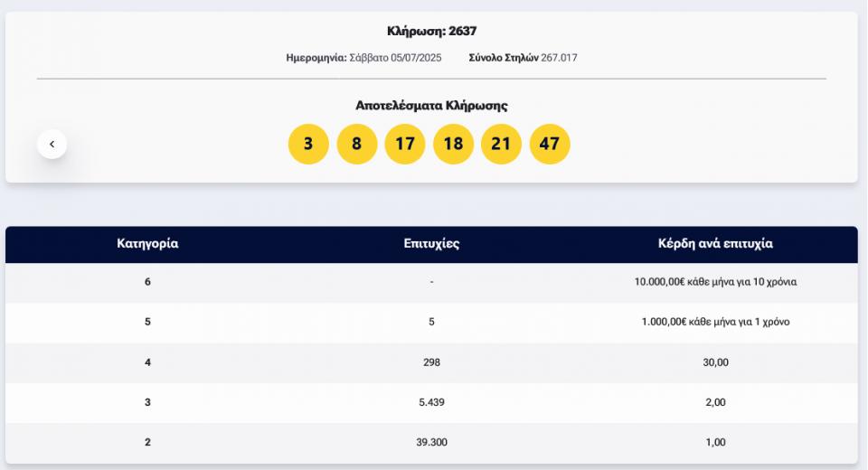Click the Κατηγορία column header
The width and height of the screenshot is (868, 470).
click(147, 244)
